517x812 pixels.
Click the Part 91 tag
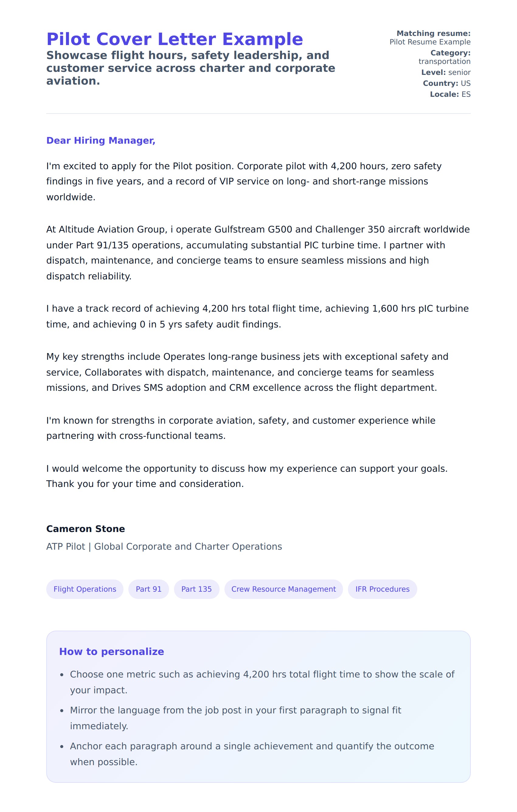(148, 589)
